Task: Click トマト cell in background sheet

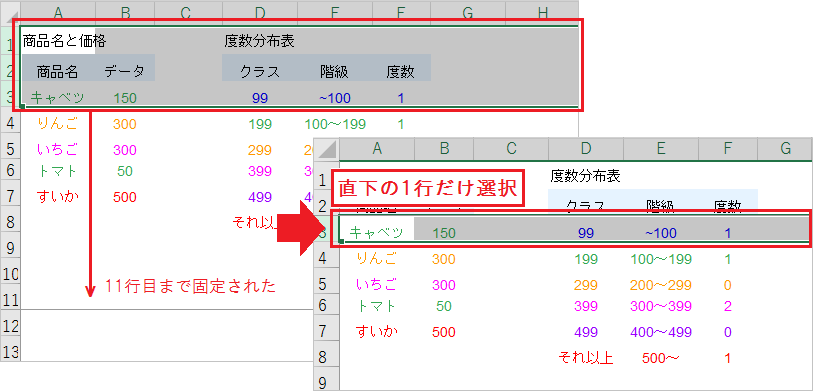Action: pos(57,170)
